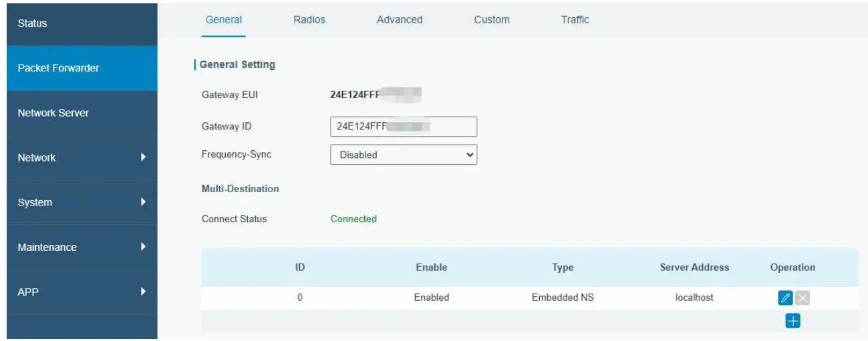The width and height of the screenshot is (868, 341).
Task: Click the Server Address column header
Action: coord(694,268)
